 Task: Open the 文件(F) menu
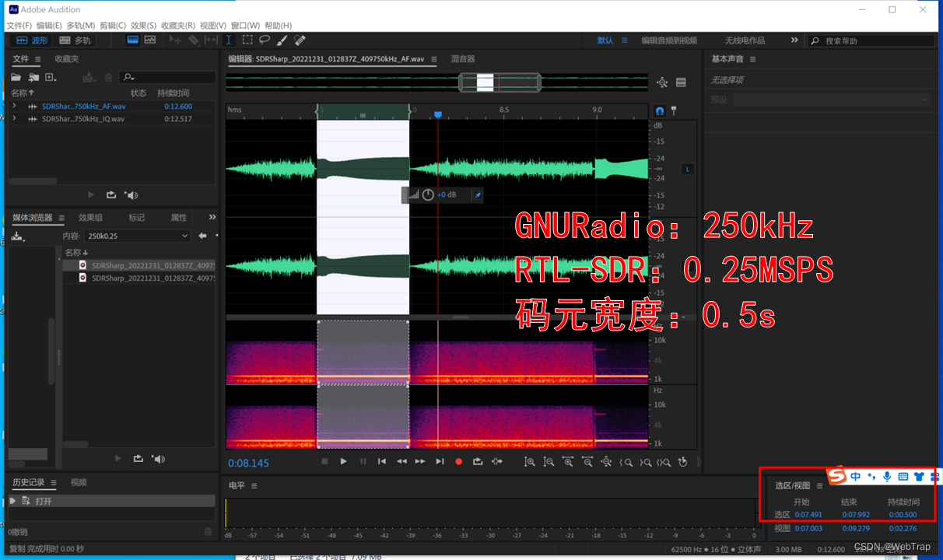(x=19, y=26)
